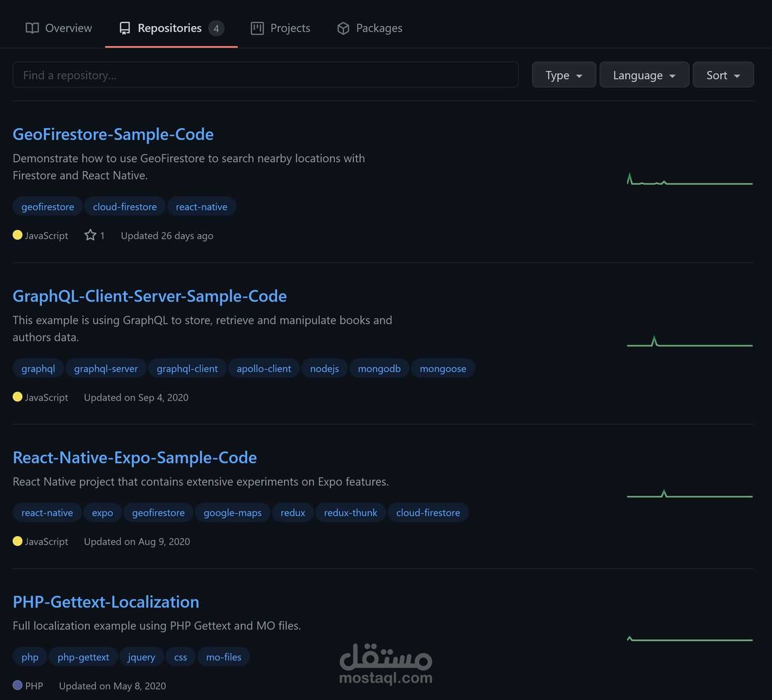
Task: Click the Overview book icon
Action: click(x=32, y=28)
